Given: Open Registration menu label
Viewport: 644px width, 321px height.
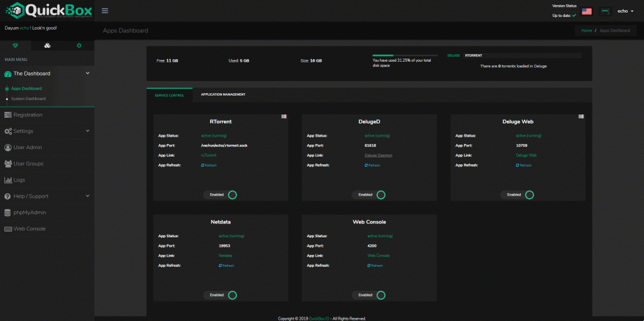Looking at the screenshot, I should click(28, 115).
